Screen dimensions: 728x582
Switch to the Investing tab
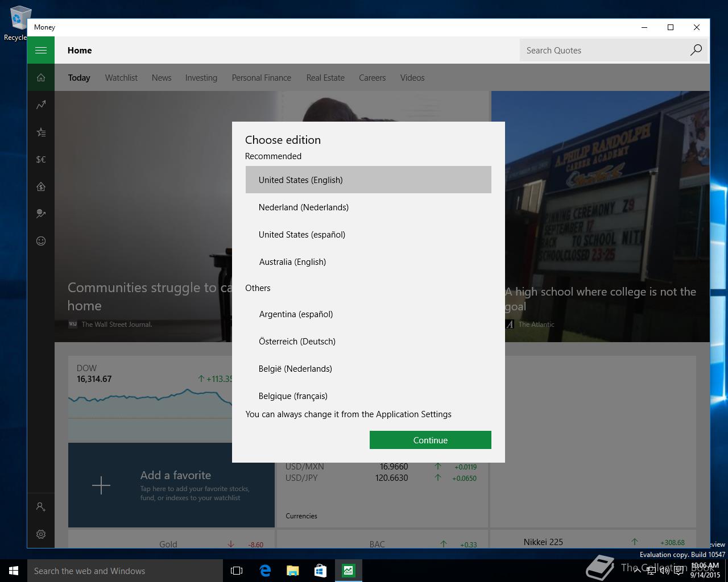pyautogui.click(x=201, y=78)
